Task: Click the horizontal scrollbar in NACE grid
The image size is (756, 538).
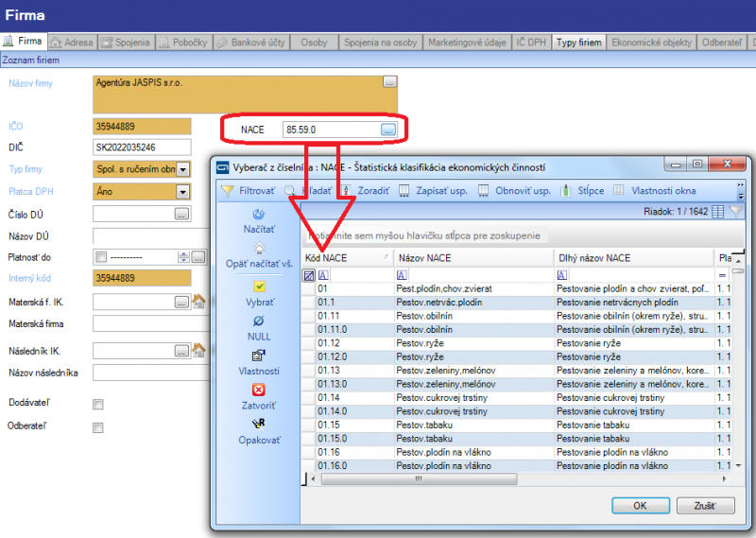Action: [419, 479]
